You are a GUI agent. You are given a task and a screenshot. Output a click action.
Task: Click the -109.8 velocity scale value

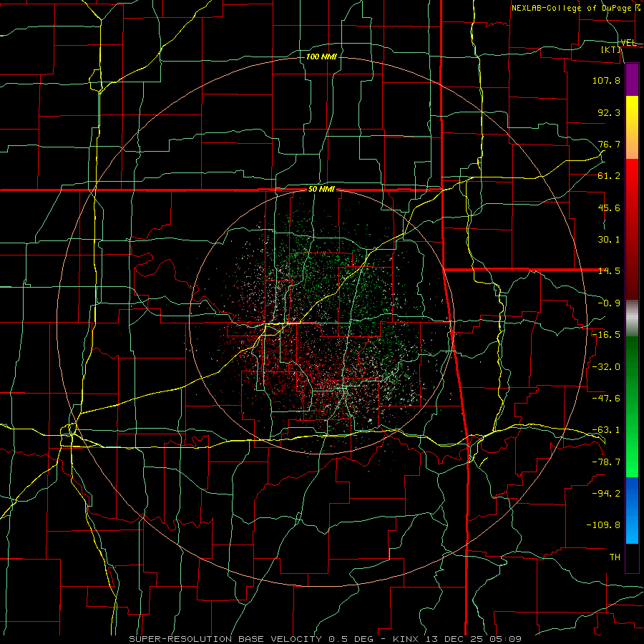603,525
